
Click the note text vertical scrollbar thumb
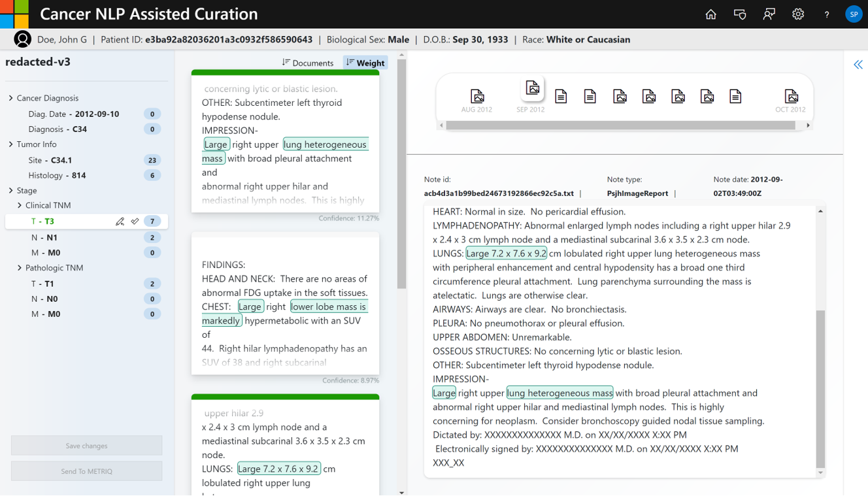pos(820,389)
